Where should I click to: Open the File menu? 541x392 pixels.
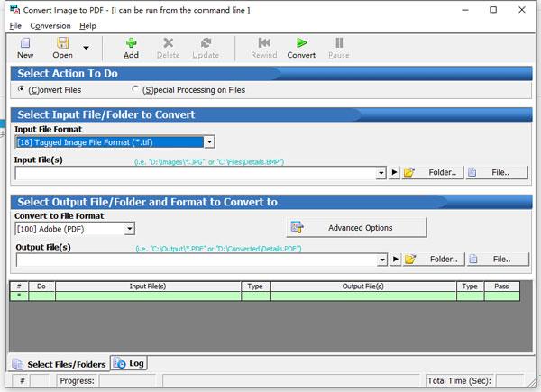coord(15,26)
